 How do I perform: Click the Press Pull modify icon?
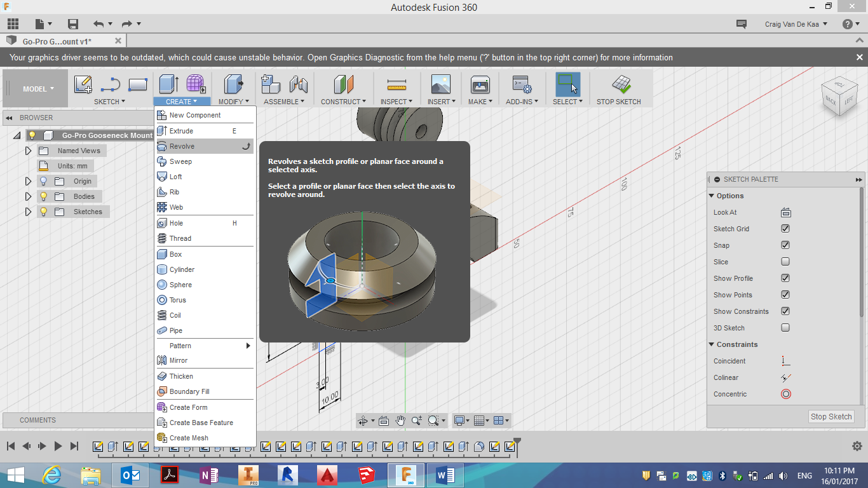[x=233, y=85]
